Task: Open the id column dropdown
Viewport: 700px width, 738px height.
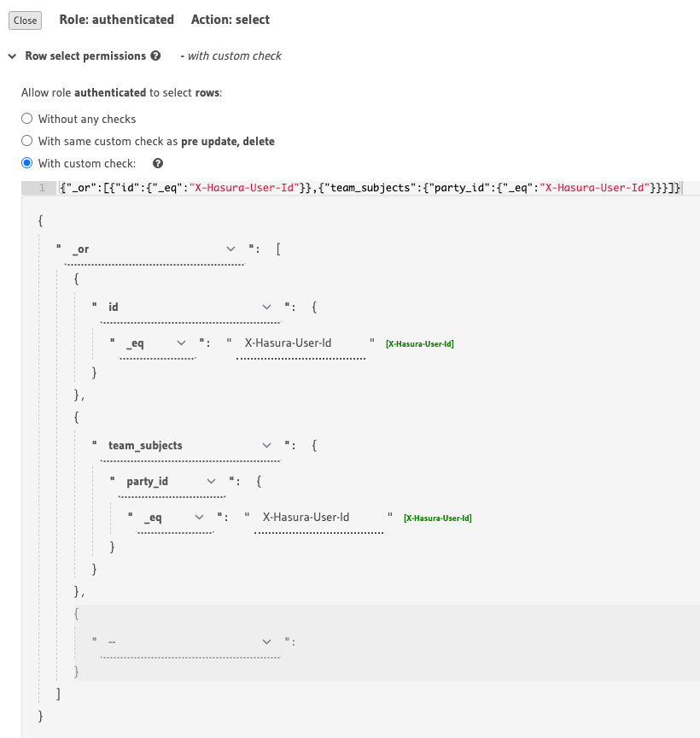Action: pyautogui.click(x=190, y=307)
